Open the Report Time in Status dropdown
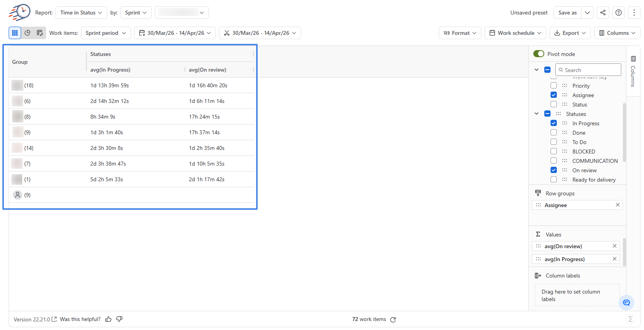The image size is (644, 330). [x=81, y=13]
